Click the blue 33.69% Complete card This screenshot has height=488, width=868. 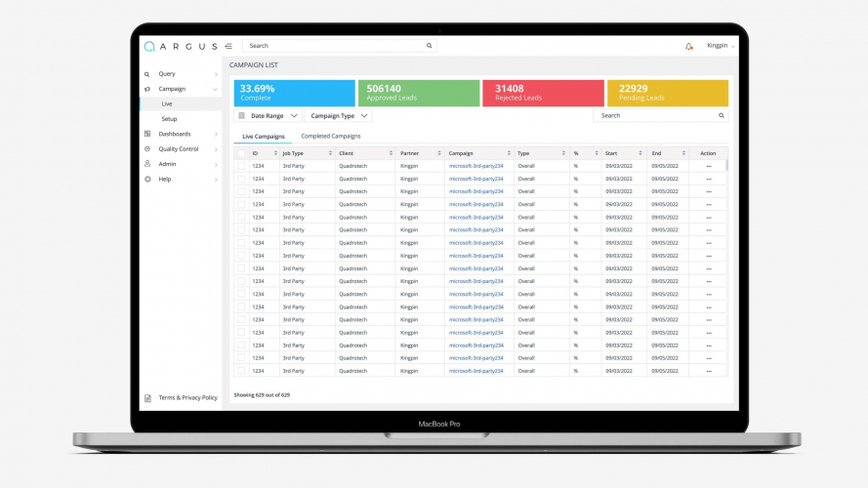pos(294,93)
